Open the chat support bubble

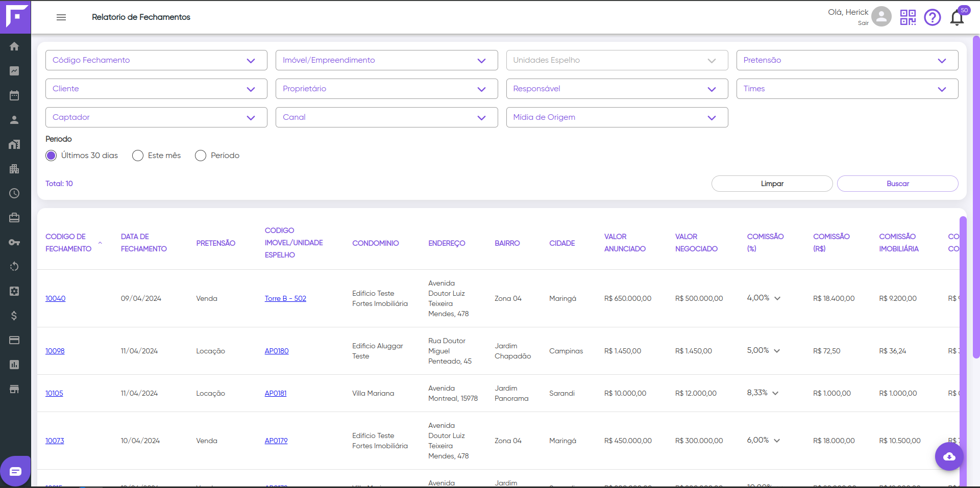point(15,471)
